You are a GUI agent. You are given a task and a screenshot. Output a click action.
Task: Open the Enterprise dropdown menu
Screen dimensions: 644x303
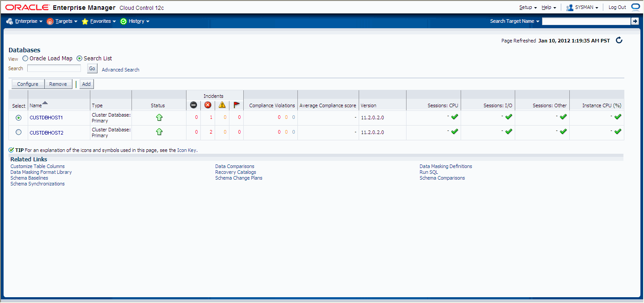pos(25,21)
